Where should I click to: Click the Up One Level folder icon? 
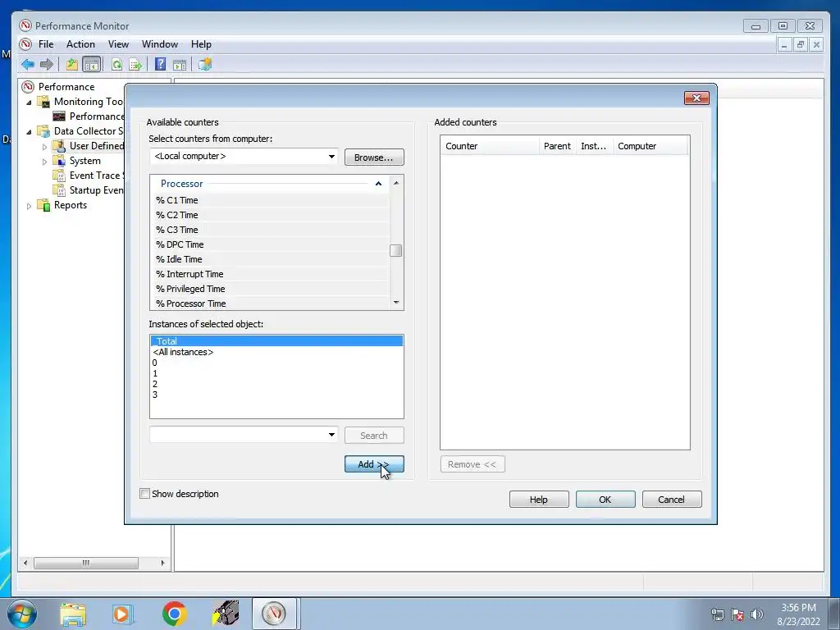point(72,65)
